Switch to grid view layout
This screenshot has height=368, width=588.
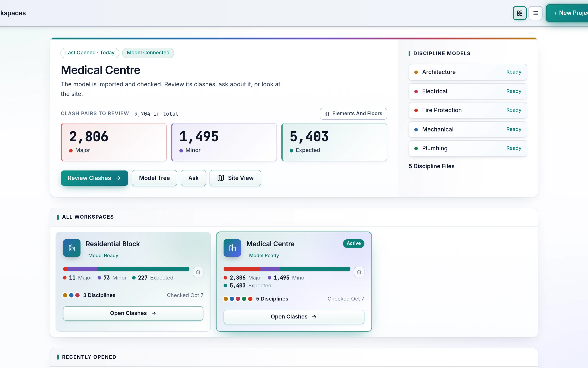[519, 13]
